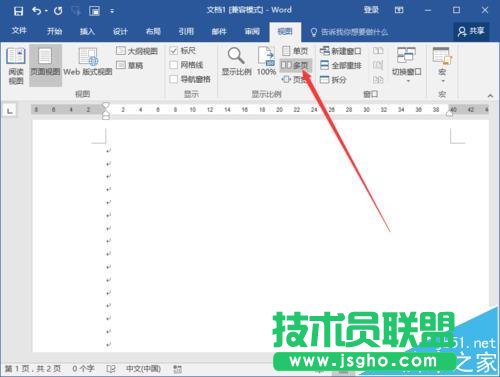Click the tab stop selector at ruler corner
Viewport: 500px width, 377px height.
[x=10, y=110]
